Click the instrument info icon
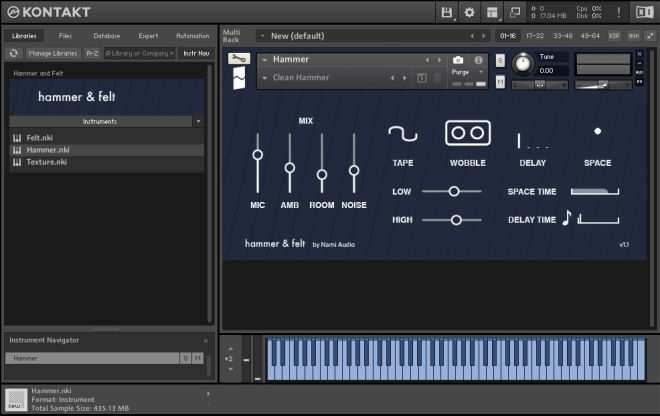 point(479,60)
